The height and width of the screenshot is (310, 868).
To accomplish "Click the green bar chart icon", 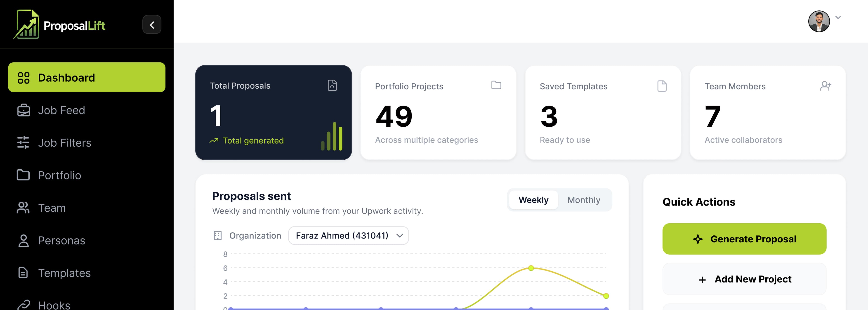I will [332, 136].
